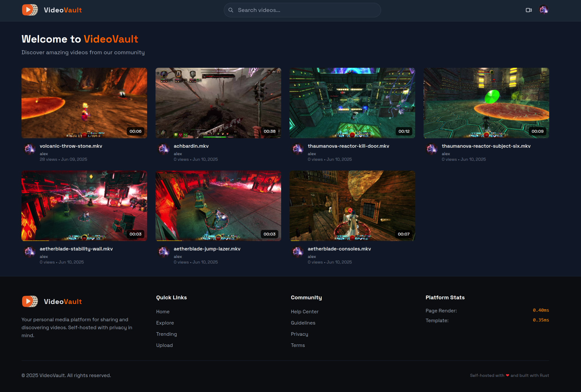Play the thaumanova-reactor-kill-door.mkv thumbnail
The image size is (581, 392).
click(352, 103)
